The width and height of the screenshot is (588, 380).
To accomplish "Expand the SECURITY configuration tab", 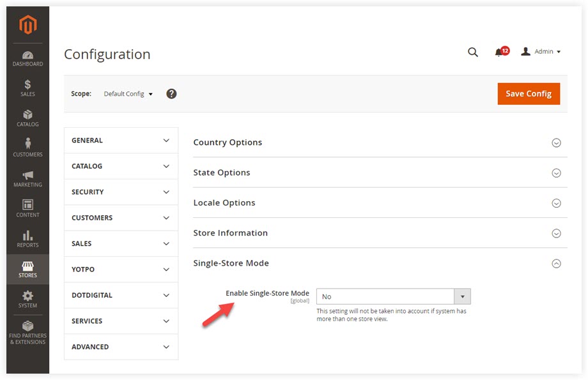I will click(x=121, y=192).
